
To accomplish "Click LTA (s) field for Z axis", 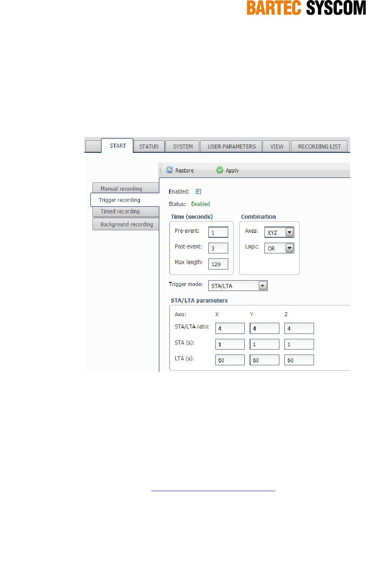I will [x=299, y=360].
